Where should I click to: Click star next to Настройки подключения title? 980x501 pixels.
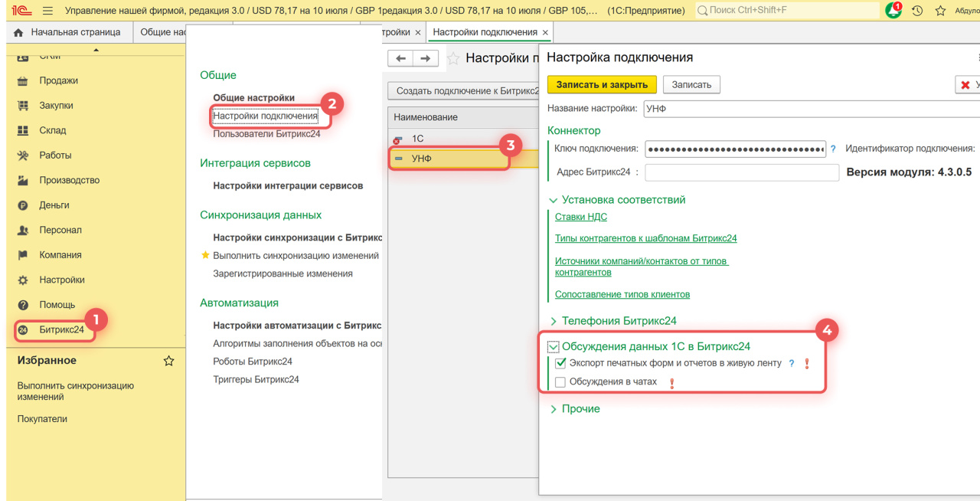[453, 58]
